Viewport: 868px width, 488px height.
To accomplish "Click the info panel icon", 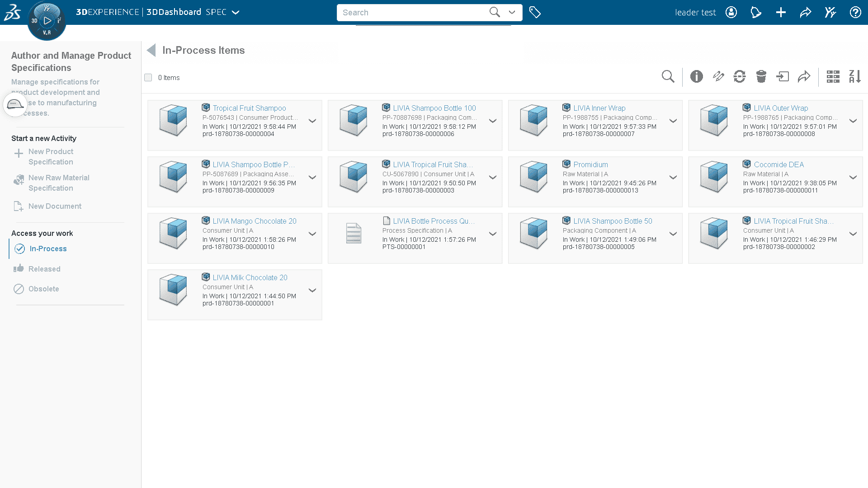I will tap(696, 76).
